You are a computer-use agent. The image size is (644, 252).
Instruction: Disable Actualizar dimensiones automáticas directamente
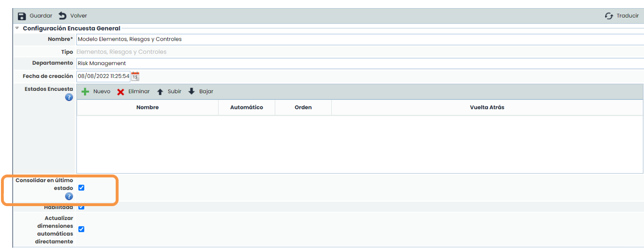click(81, 229)
